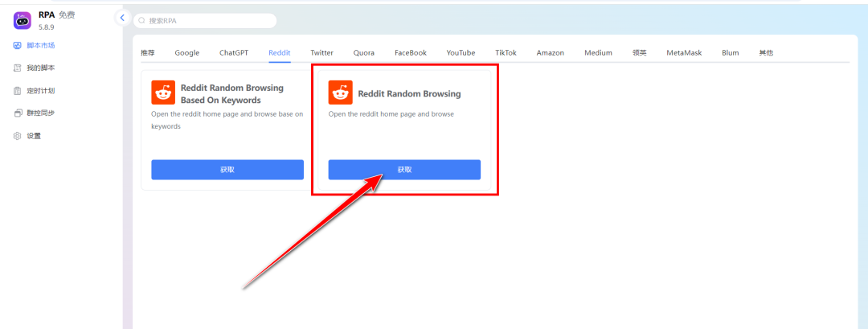Click the RPA robot app logo

coord(23,20)
